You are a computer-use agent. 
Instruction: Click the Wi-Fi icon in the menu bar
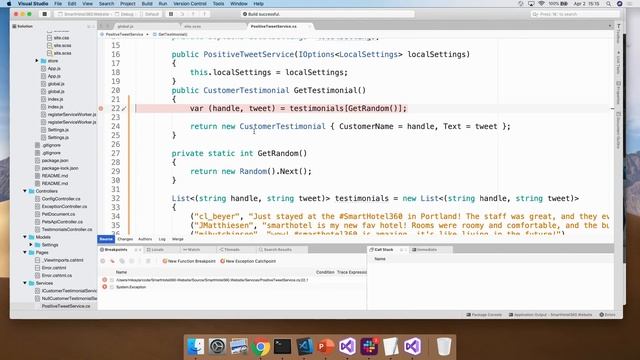tap(541, 4)
